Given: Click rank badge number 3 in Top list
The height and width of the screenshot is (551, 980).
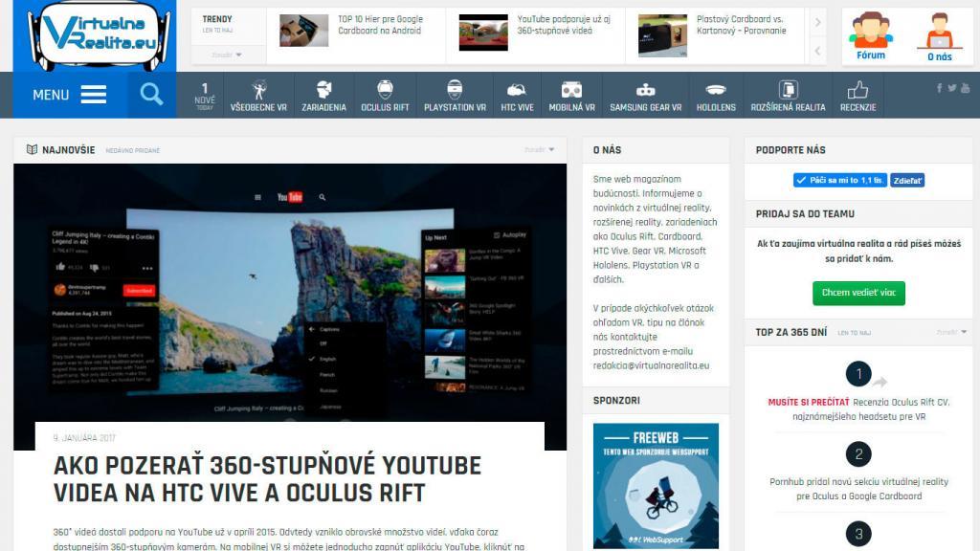Looking at the screenshot, I should pos(858,534).
